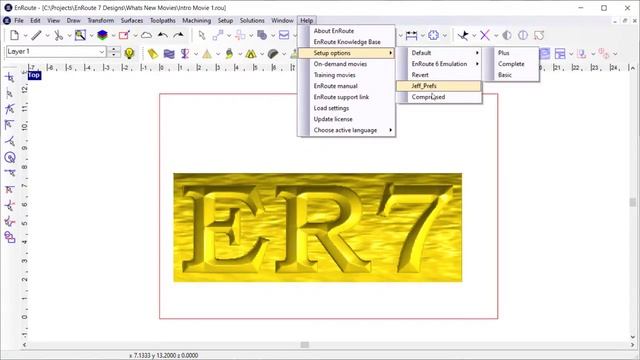Expand the zoom tool dropdown arrow
Screen dimensions: 640x360
point(91,36)
